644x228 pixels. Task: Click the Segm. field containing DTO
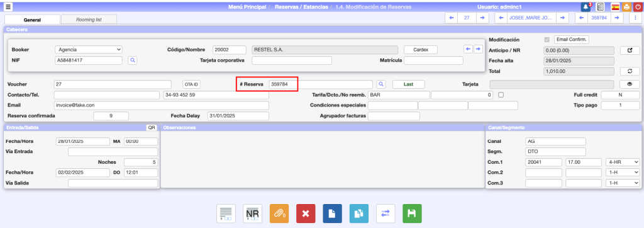point(556,151)
